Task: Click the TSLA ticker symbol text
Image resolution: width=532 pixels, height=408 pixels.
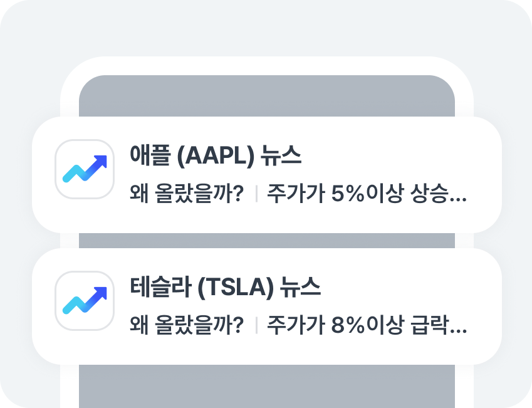Action: 235,288
